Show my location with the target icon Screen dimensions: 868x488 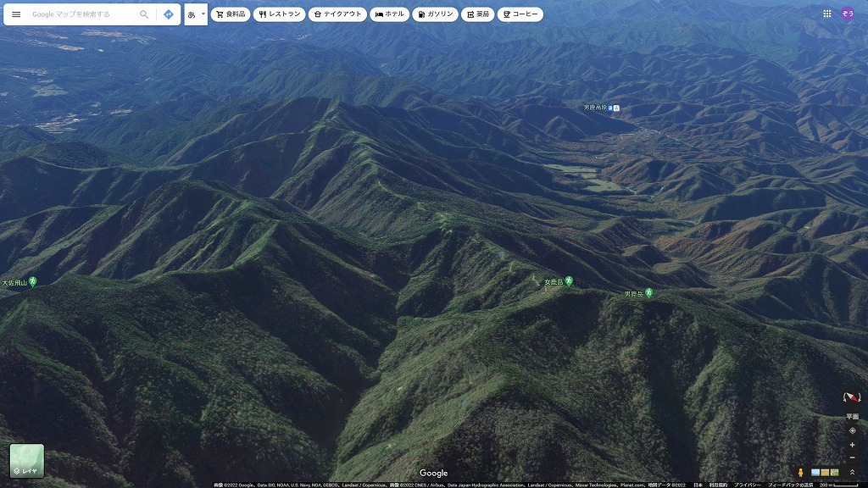click(852, 430)
